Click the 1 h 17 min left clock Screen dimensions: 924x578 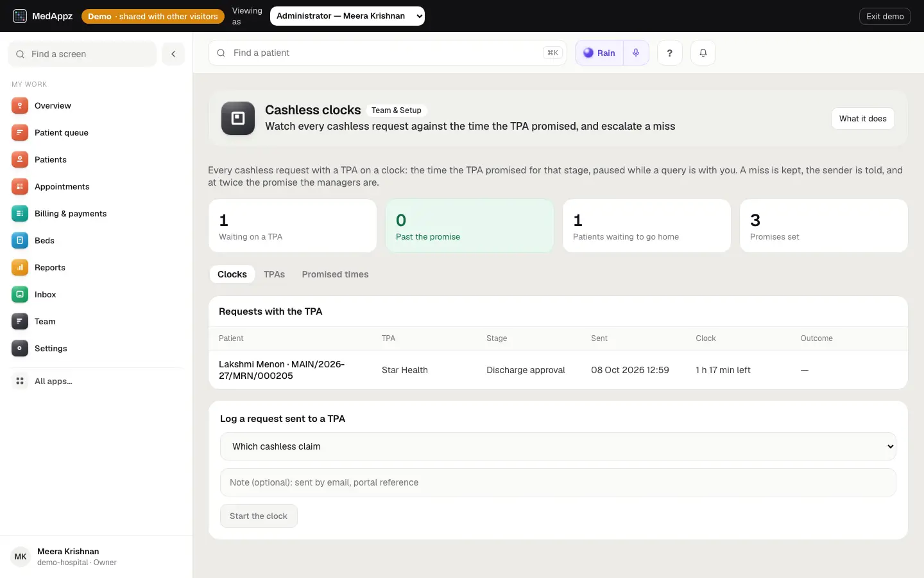click(723, 370)
